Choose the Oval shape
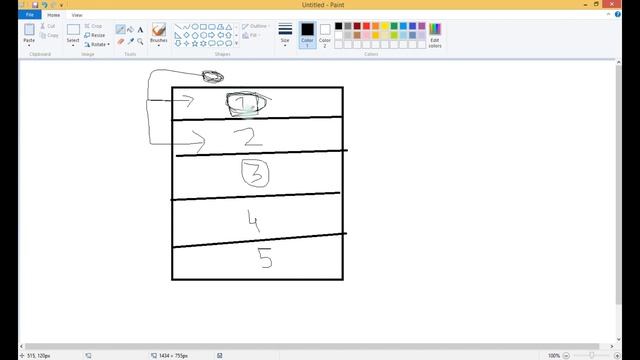The width and height of the screenshot is (640, 360). (195, 27)
